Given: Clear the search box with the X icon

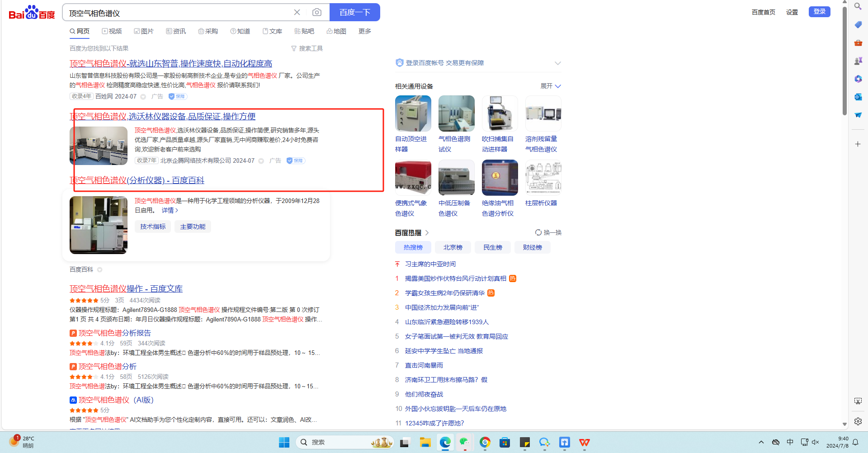Looking at the screenshot, I should tap(297, 12).
